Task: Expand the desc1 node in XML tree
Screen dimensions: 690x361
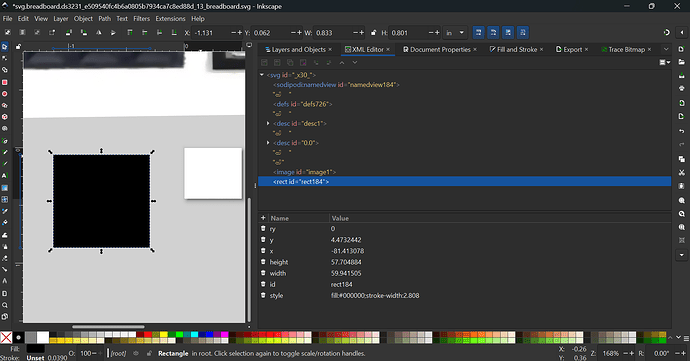Action: pos(268,123)
